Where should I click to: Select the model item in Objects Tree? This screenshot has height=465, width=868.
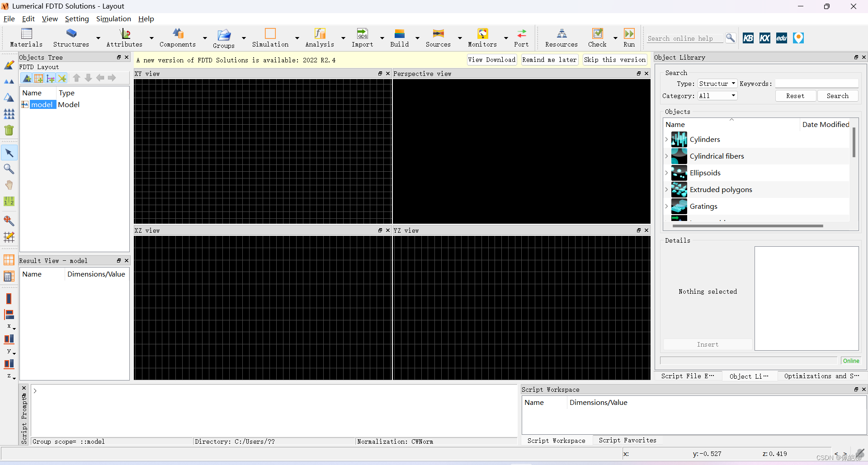tap(42, 104)
